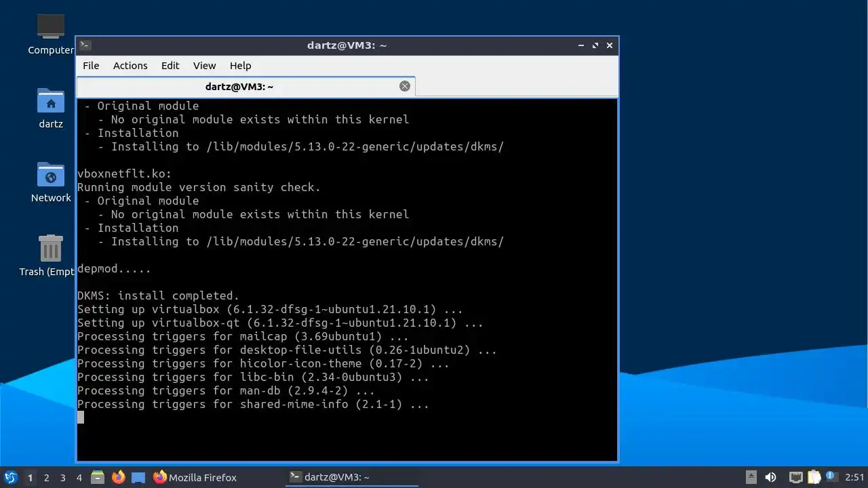Minimize the terminal window
868x488 pixels.
click(x=581, y=45)
